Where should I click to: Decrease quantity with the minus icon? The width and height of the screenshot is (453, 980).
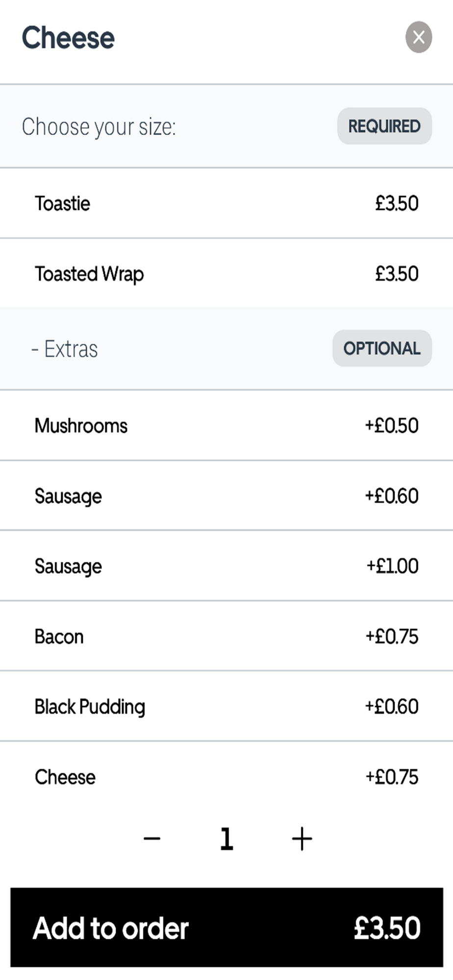[152, 838]
